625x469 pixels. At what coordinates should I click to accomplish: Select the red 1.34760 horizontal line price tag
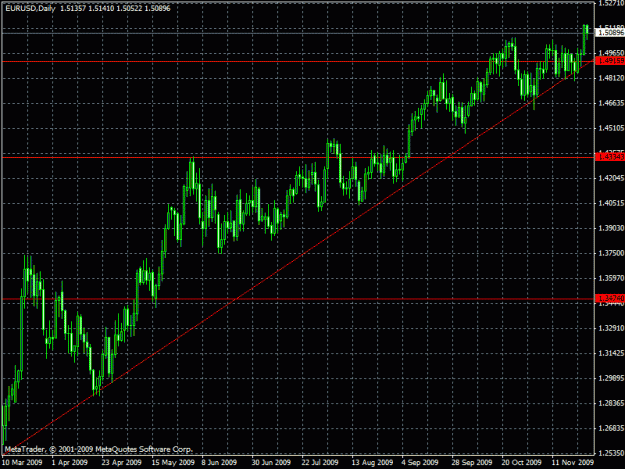[x=610, y=298]
